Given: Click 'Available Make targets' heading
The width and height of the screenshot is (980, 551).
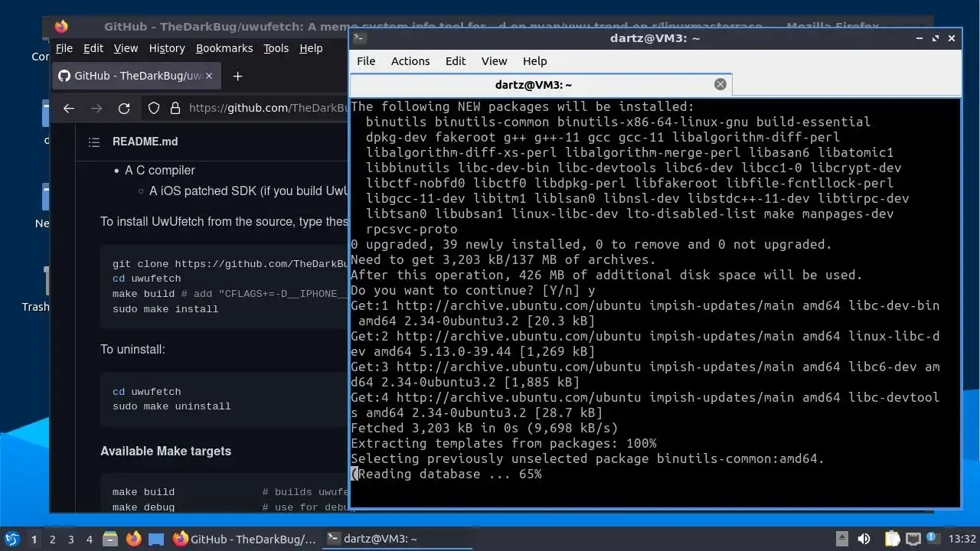Looking at the screenshot, I should click(x=165, y=451).
